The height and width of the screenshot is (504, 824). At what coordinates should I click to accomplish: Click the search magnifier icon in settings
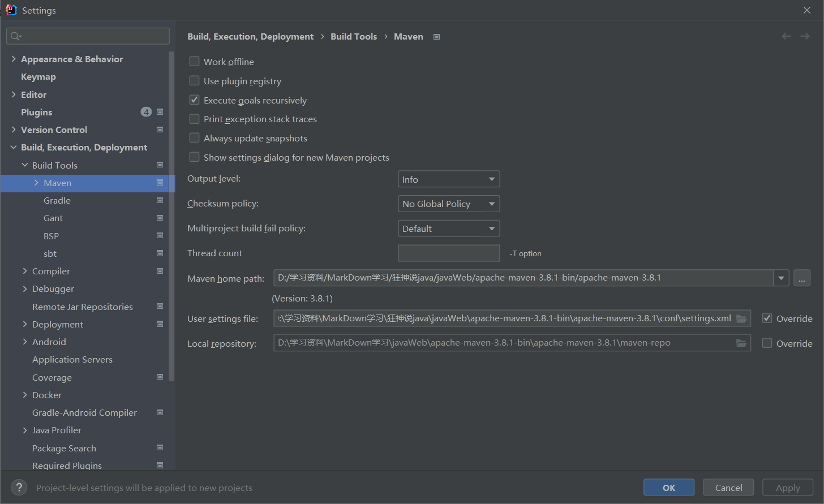[x=16, y=36]
